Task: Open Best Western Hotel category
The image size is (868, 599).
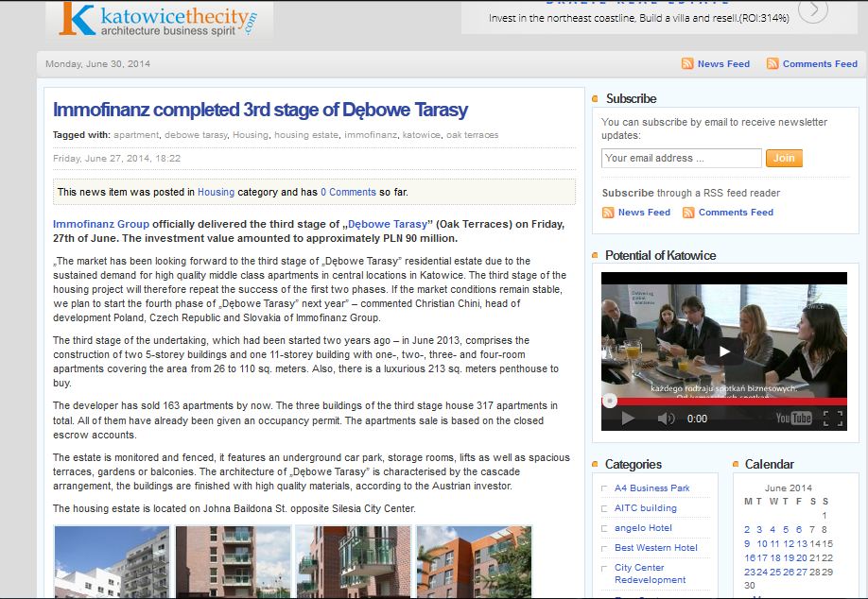Action: [x=656, y=548]
